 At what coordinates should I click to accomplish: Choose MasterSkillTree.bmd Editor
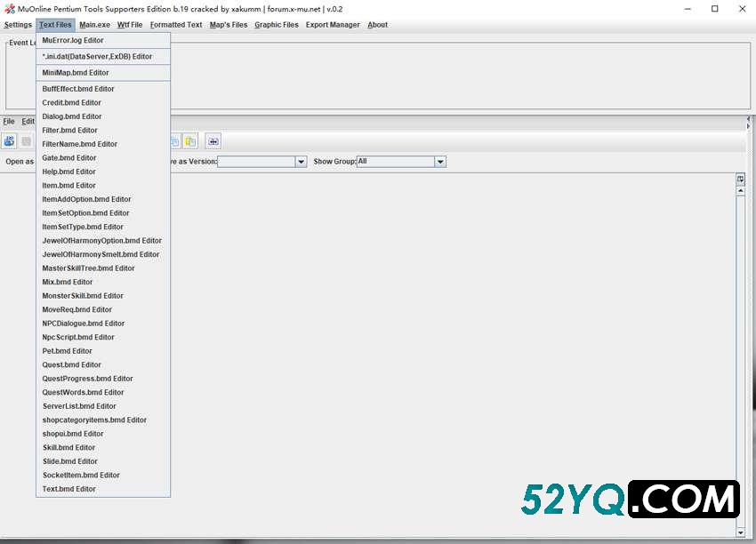click(103, 268)
